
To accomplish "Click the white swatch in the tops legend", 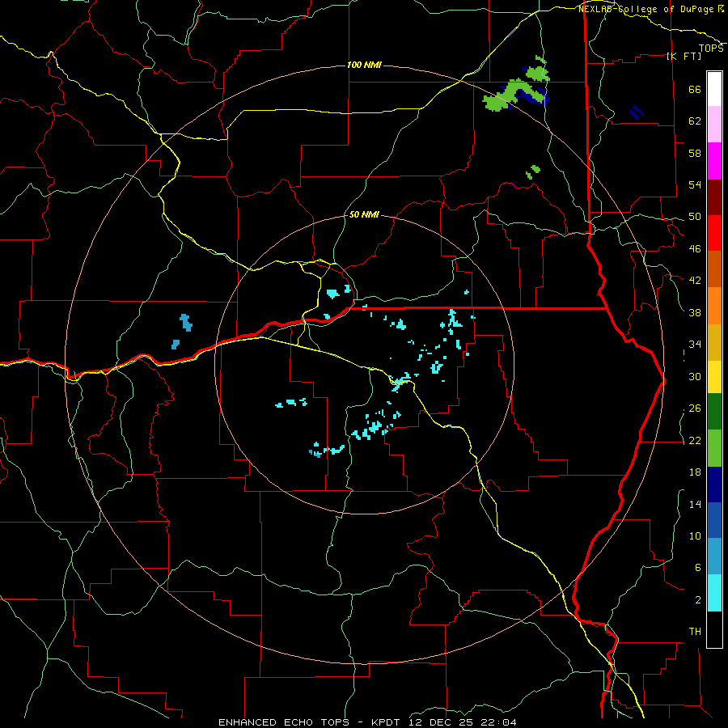I will click(x=714, y=89).
